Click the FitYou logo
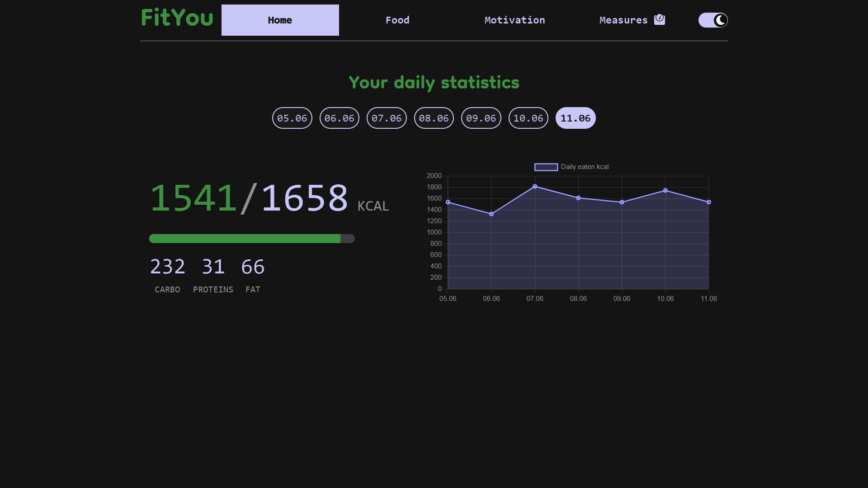Screen dimensions: 868x488 click(177, 18)
